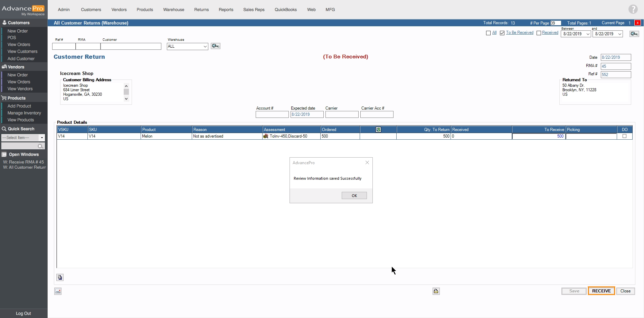
Task: Uncheck the To Be Received checkbox
Action: [502, 33]
